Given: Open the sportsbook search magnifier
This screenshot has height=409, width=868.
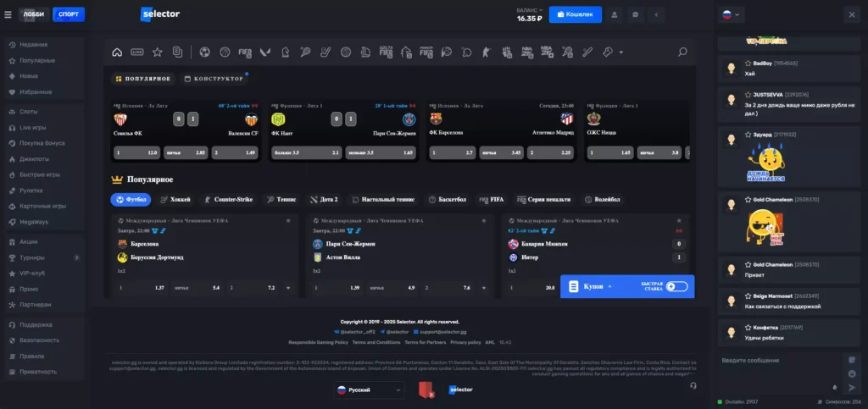Looking at the screenshot, I should (x=682, y=52).
